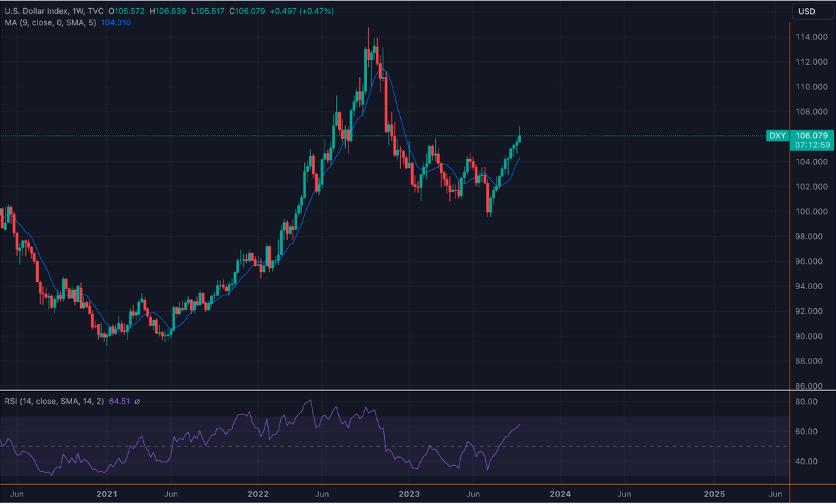Click the 106.079 current price tag
Image resolution: width=836 pixels, height=504 pixels.
point(811,136)
